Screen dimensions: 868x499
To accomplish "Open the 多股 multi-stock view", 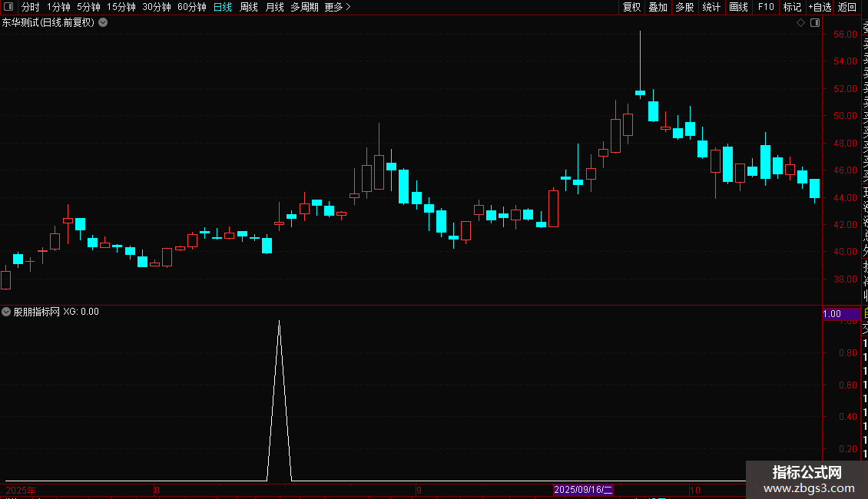I will tap(684, 7).
